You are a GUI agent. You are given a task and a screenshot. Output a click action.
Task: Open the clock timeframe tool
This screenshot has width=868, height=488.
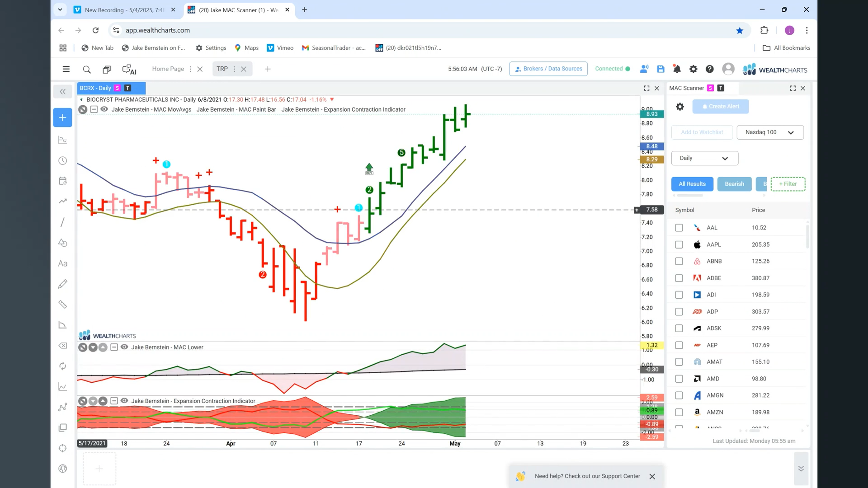[63, 161]
